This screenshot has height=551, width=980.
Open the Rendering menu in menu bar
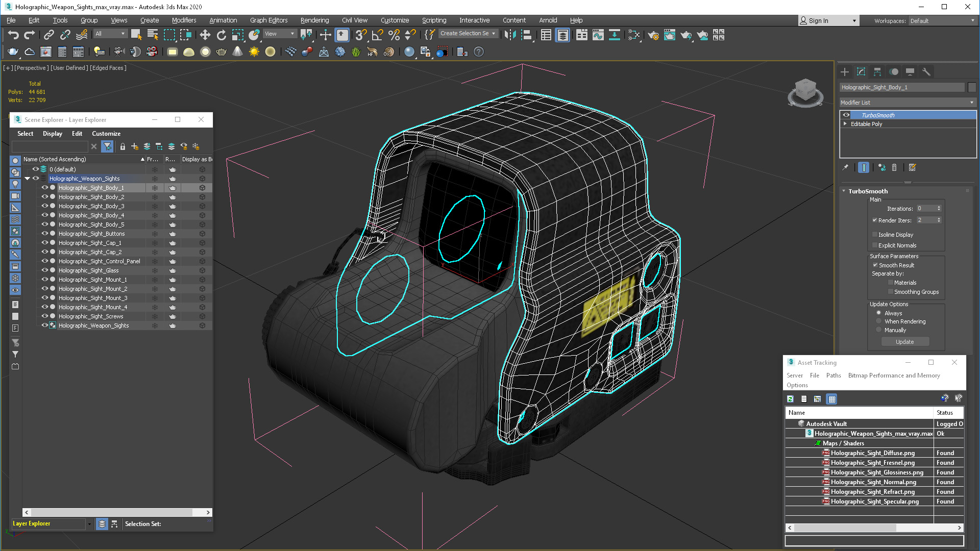coord(314,19)
